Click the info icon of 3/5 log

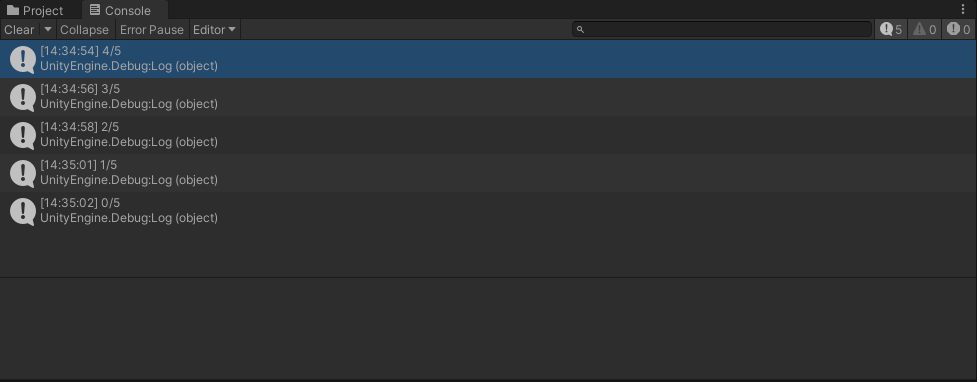(23, 97)
